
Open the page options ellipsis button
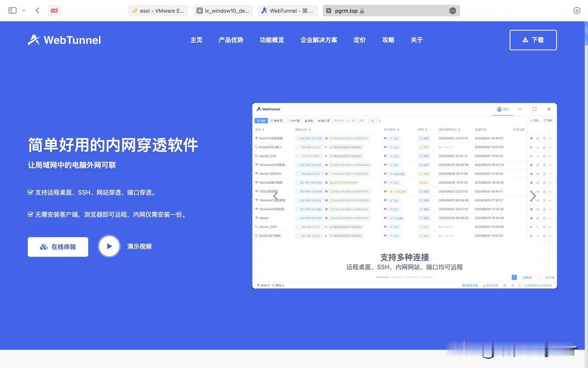pos(452,11)
